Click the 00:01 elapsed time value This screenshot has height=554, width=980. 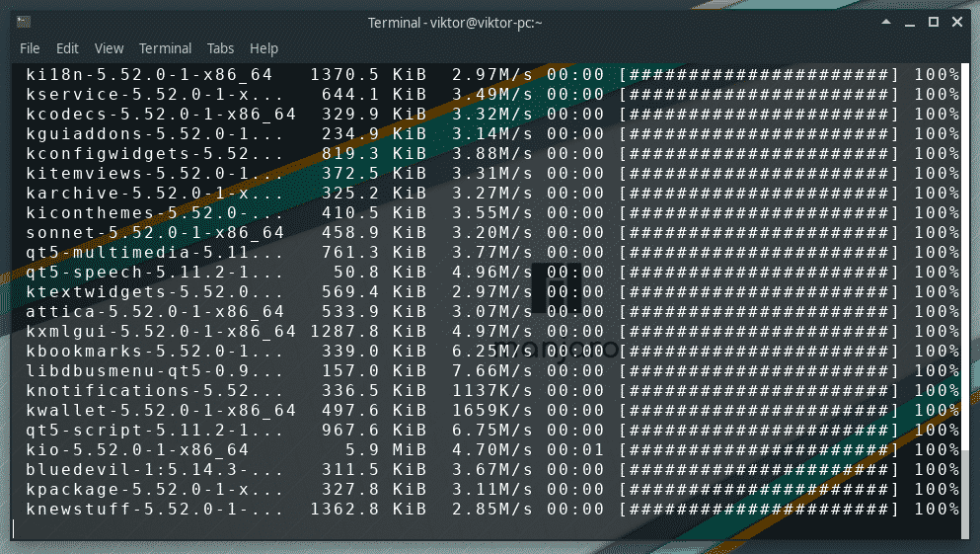[575, 450]
